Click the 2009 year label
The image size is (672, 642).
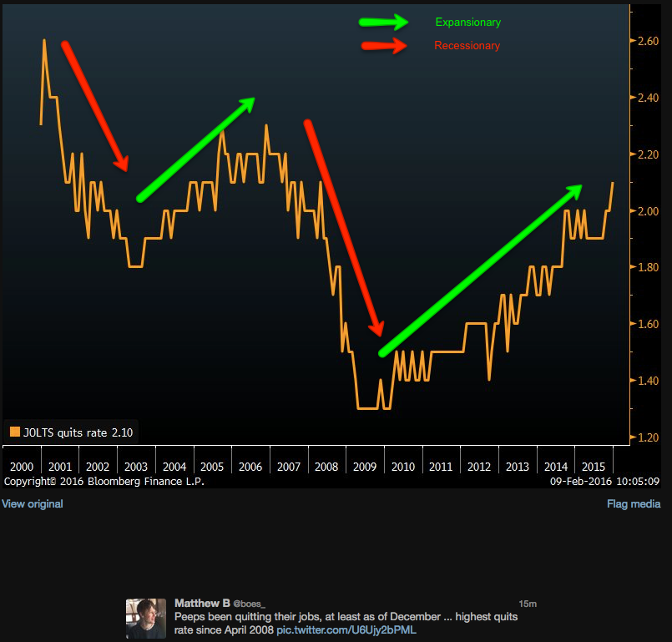click(365, 467)
